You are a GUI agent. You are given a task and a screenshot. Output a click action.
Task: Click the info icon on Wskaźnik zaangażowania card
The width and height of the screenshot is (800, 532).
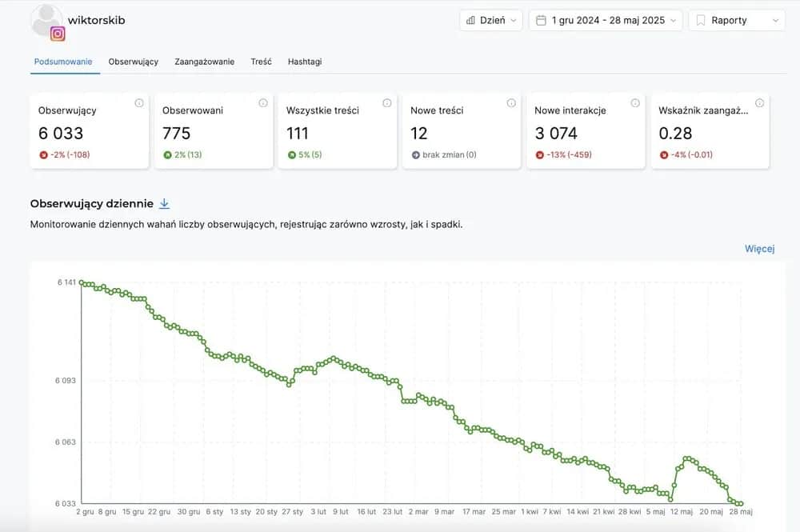pyautogui.click(x=761, y=102)
